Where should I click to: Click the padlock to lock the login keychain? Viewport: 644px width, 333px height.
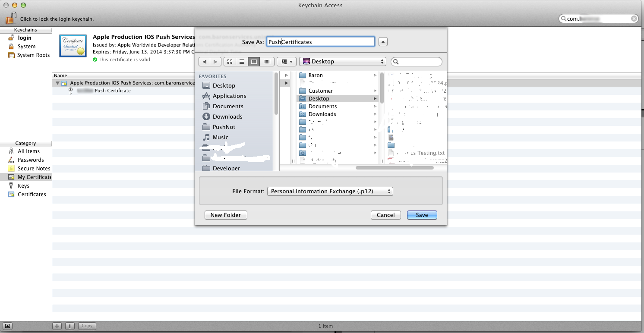[x=10, y=18]
